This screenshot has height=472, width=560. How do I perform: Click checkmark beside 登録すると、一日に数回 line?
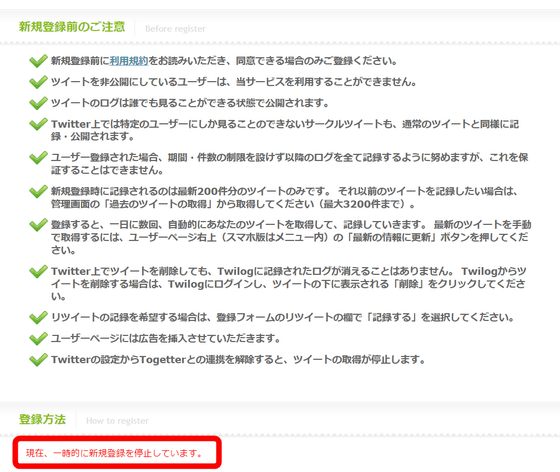(x=38, y=225)
